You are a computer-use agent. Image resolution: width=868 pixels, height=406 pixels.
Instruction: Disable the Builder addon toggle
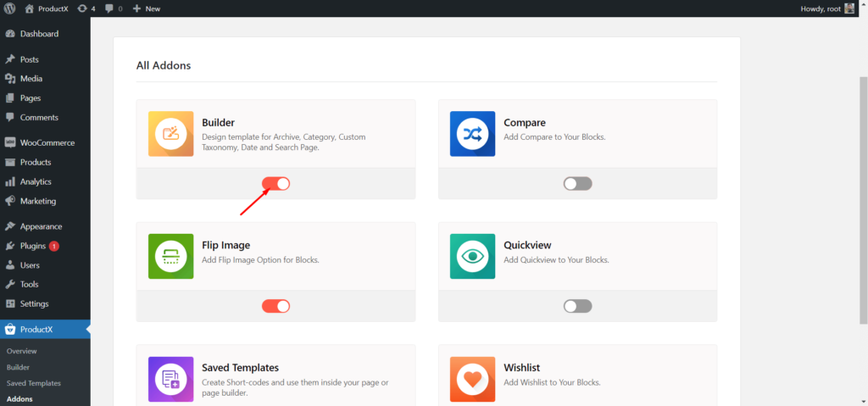point(275,183)
